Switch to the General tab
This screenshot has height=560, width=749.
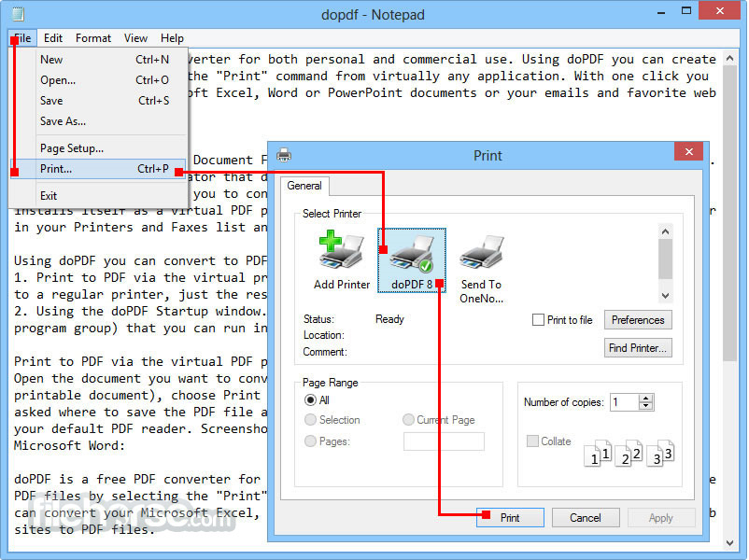pos(304,186)
